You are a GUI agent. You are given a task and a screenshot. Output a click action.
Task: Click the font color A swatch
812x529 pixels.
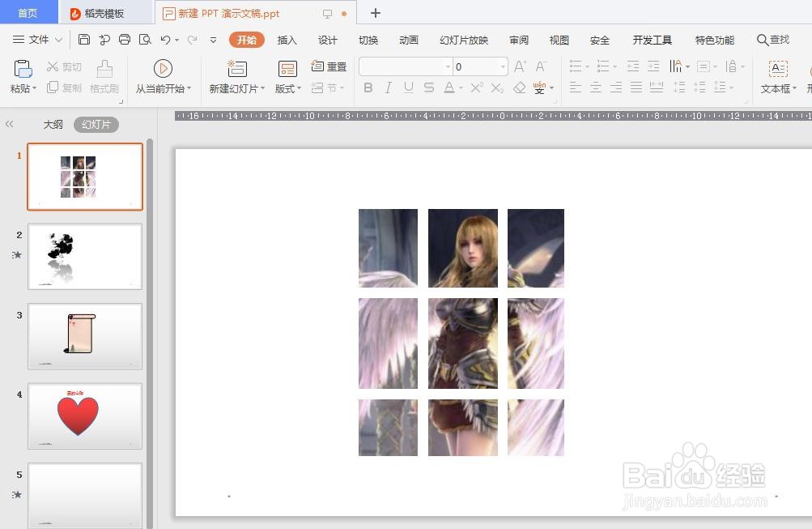449,87
